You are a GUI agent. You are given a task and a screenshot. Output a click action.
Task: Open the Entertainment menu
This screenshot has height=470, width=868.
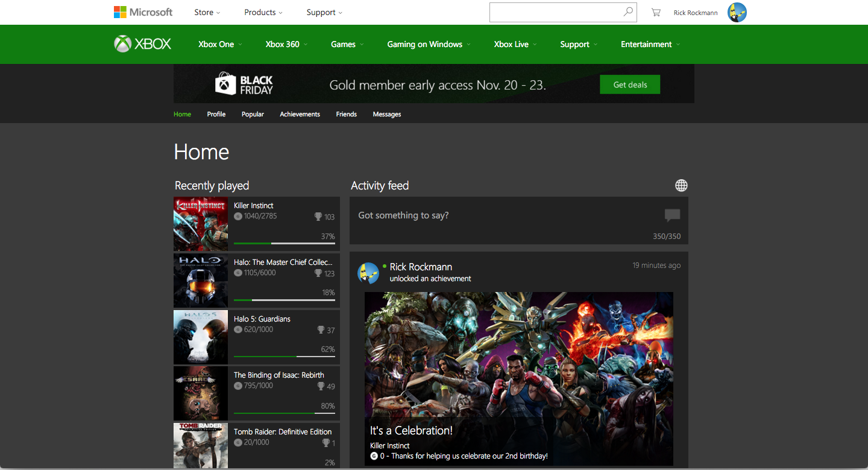click(650, 44)
